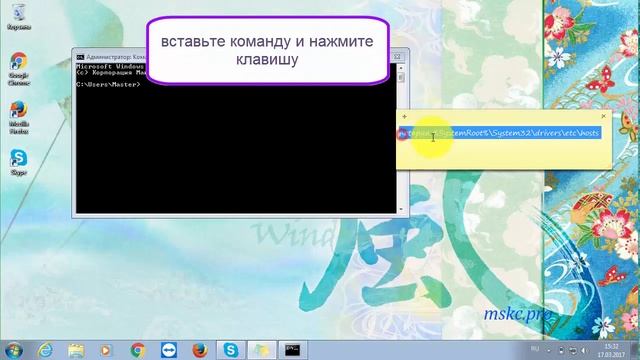Launch Internet Explorer from the taskbar
The image size is (640, 360).
[45, 350]
